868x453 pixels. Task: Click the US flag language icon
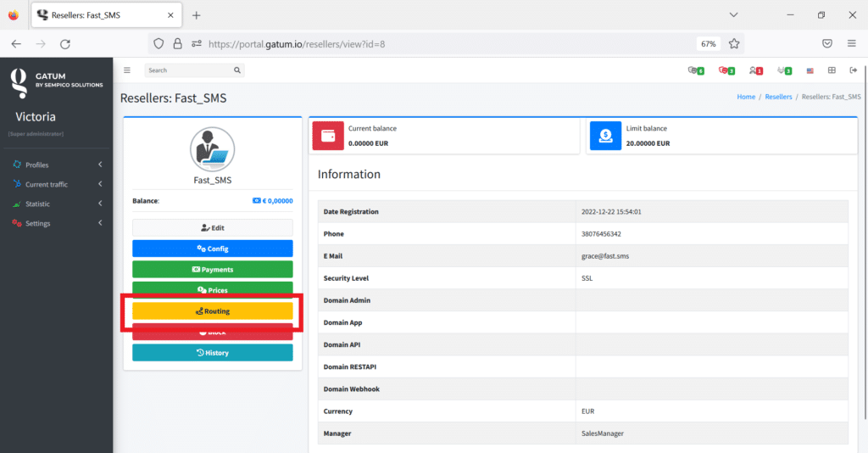coord(810,71)
